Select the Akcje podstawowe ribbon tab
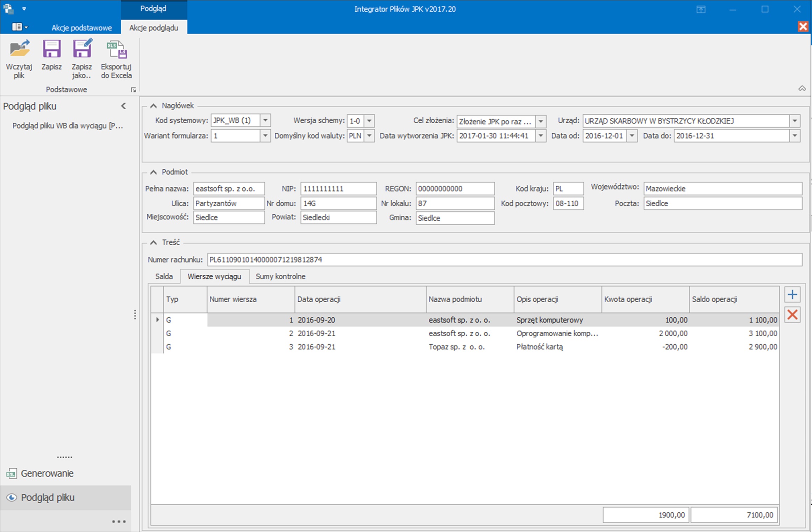Screen dimensions: 812x532 [81, 28]
